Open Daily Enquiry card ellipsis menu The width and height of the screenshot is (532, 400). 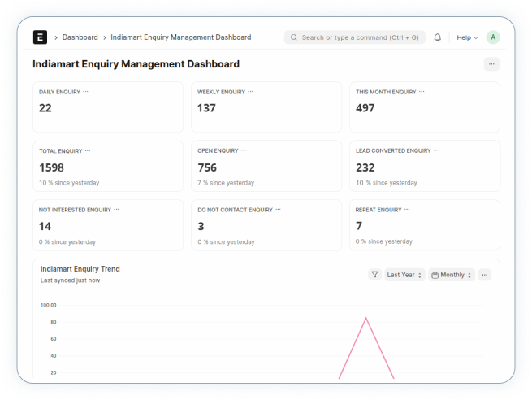point(85,92)
